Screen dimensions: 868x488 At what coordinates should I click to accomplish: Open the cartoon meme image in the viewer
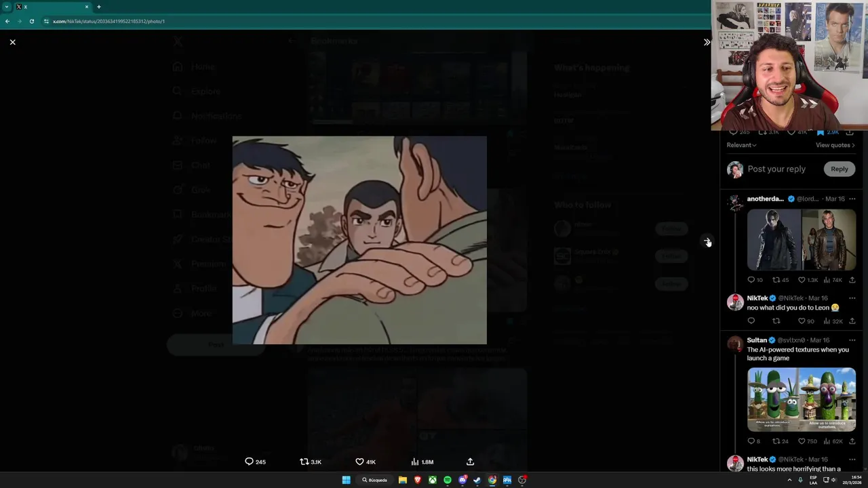coord(359,240)
